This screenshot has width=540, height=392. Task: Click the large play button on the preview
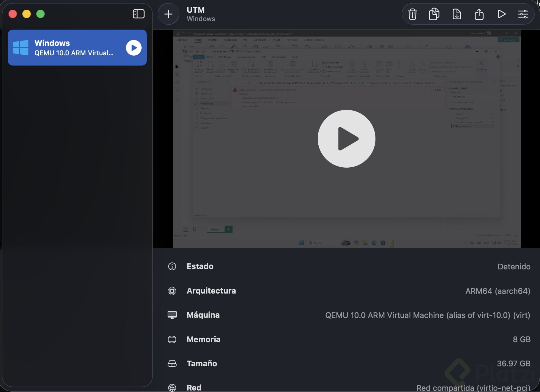coord(346,139)
